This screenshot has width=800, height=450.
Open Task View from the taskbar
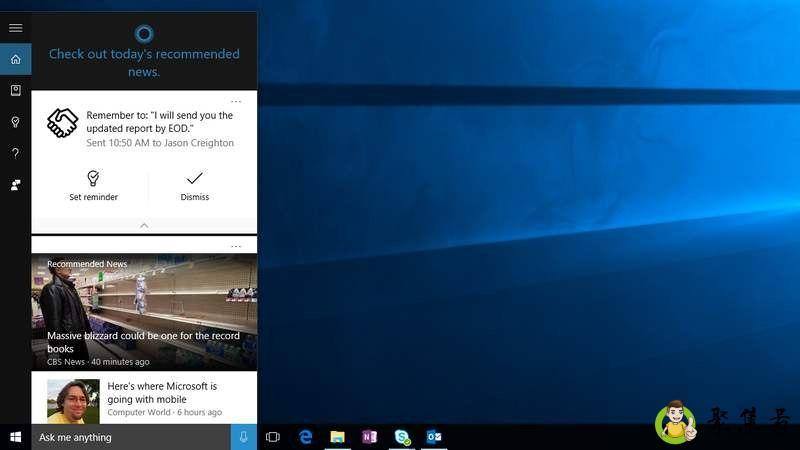pos(273,437)
